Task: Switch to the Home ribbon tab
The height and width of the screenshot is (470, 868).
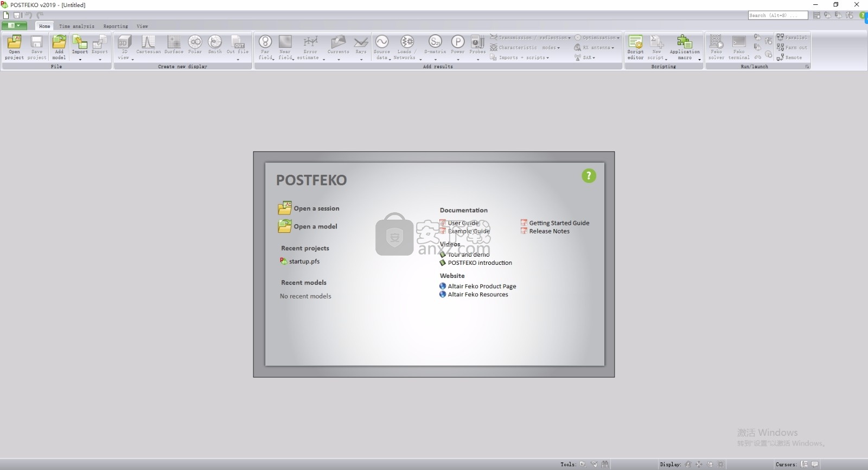Action: [x=44, y=26]
